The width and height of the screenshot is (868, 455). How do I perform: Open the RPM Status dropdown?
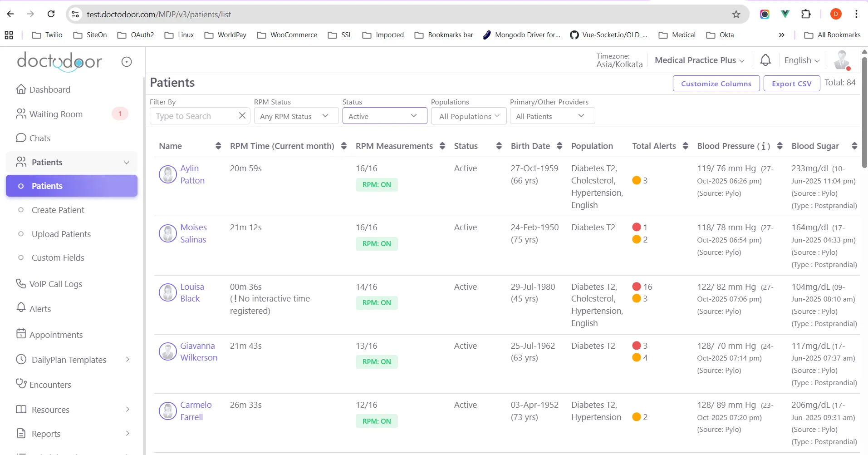pos(296,116)
